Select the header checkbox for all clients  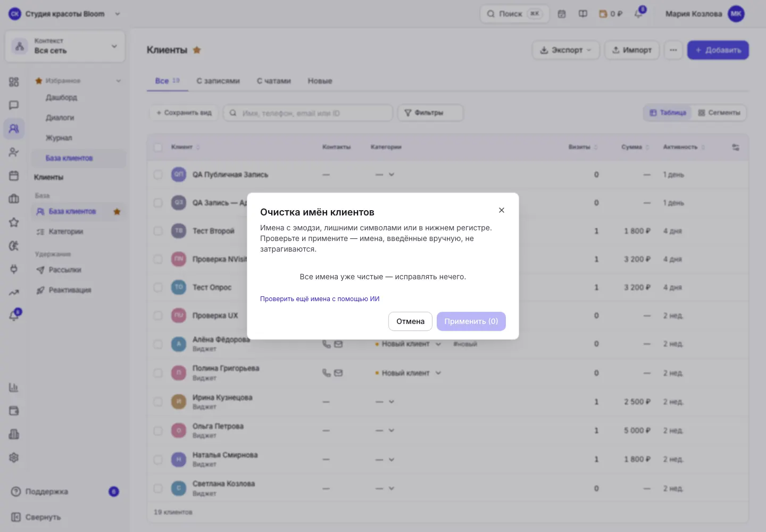click(158, 147)
